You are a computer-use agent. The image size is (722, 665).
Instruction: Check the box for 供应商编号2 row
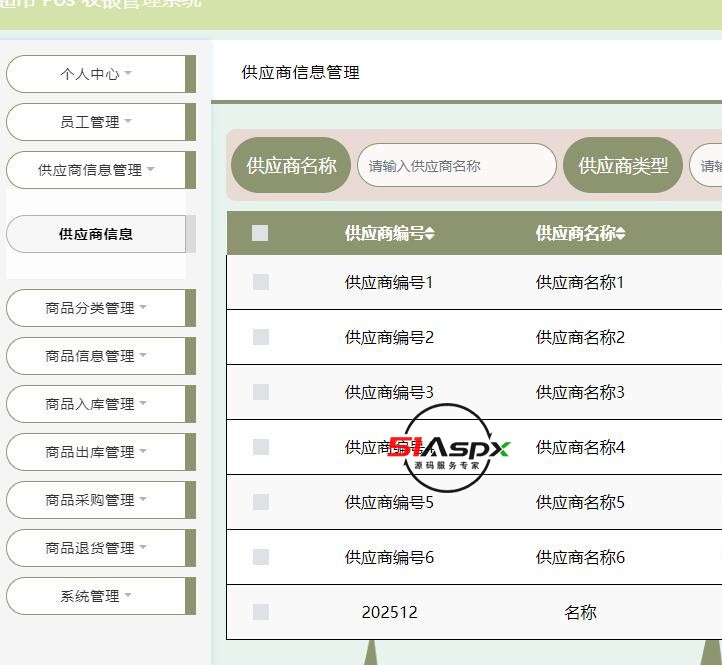pos(261,337)
